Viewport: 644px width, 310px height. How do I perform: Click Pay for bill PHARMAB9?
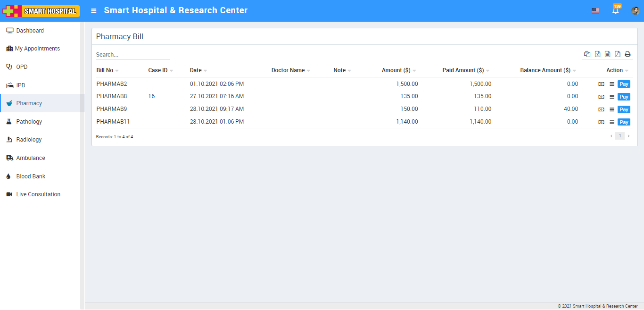pyautogui.click(x=624, y=109)
